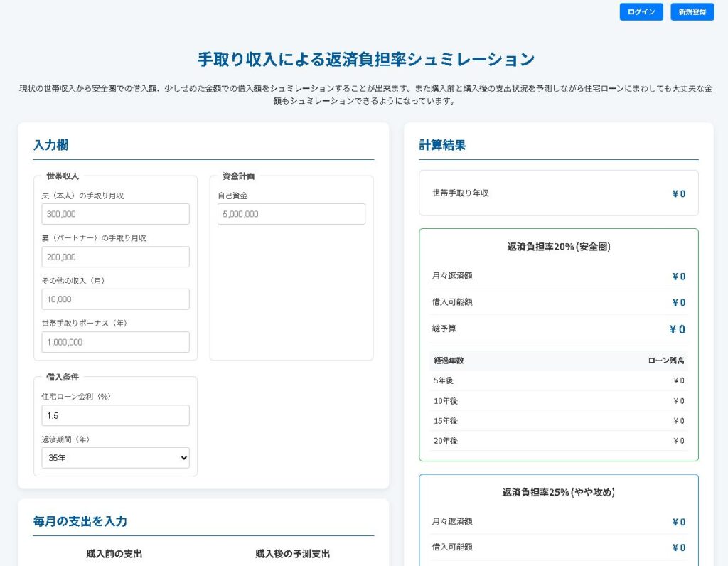
Task: Focus the 夫（本人）の手取り月収 input field
Action: 115,214
